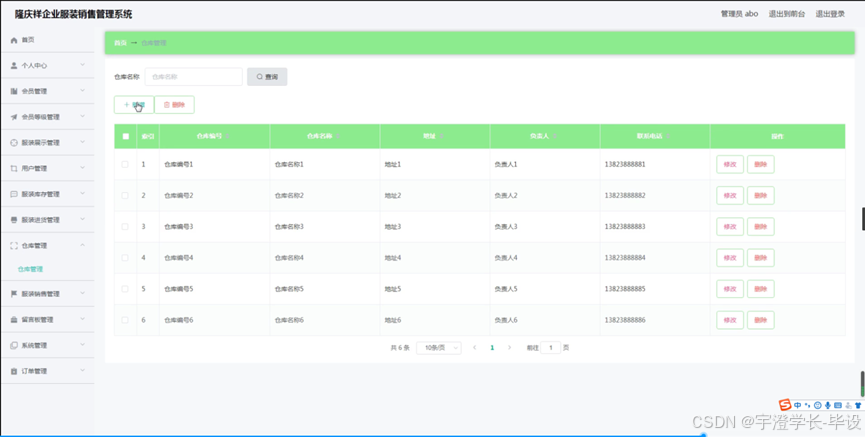The image size is (865, 437).
Task: Click the shirt skin icon on IME bar
Action: pos(858,406)
